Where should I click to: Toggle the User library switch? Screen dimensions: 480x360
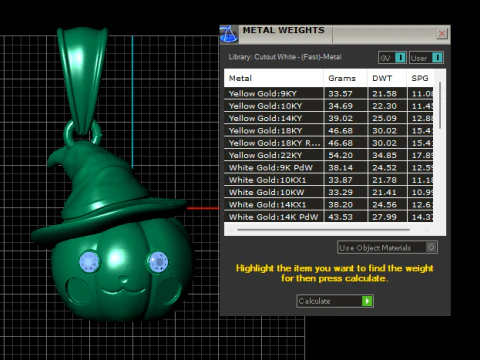coord(426,58)
